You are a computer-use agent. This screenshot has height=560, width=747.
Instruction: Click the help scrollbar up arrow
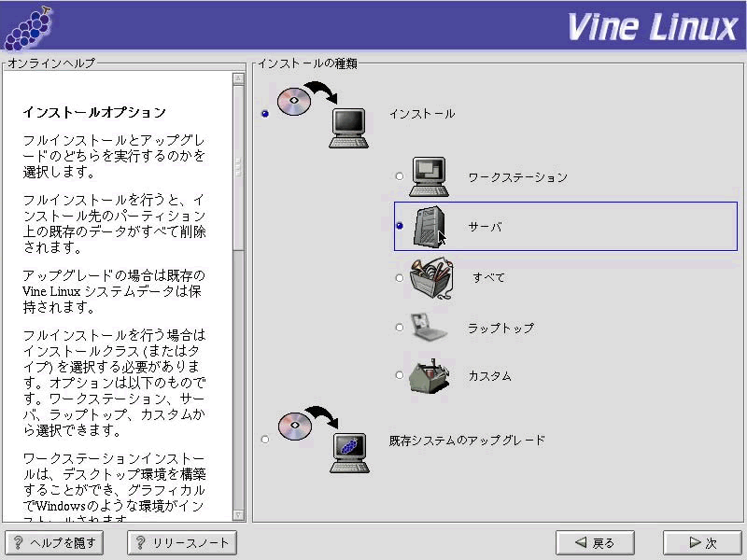(x=239, y=78)
